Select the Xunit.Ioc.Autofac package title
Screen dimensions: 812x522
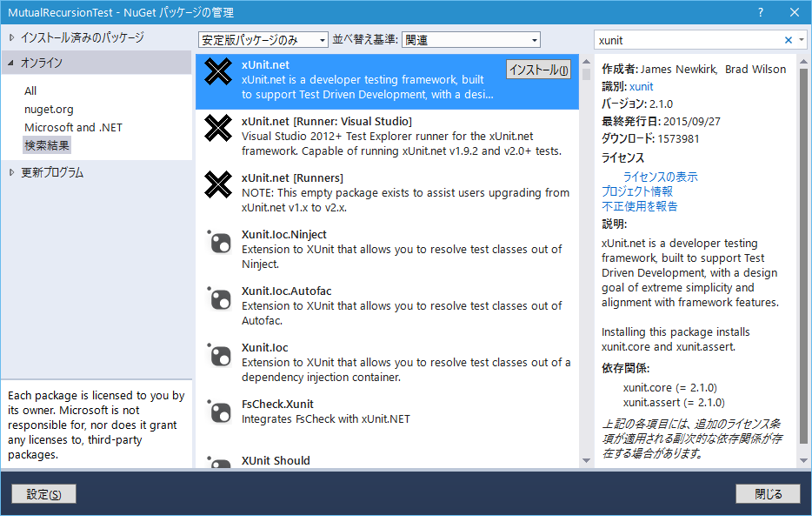[x=286, y=291]
